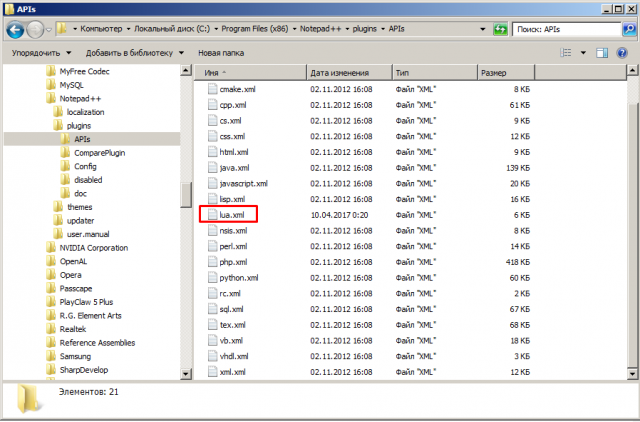Open the Добавить в библиотеку dropdown
Viewport: 640px width, 422px height.
pyautogui.click(x=134, y=52)
